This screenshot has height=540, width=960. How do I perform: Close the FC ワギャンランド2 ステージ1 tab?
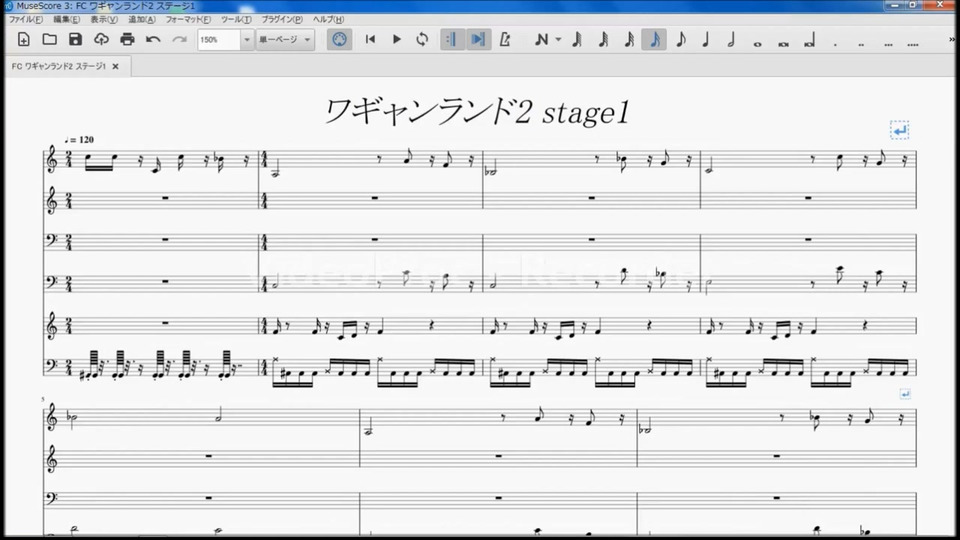[x=115, y=66]
